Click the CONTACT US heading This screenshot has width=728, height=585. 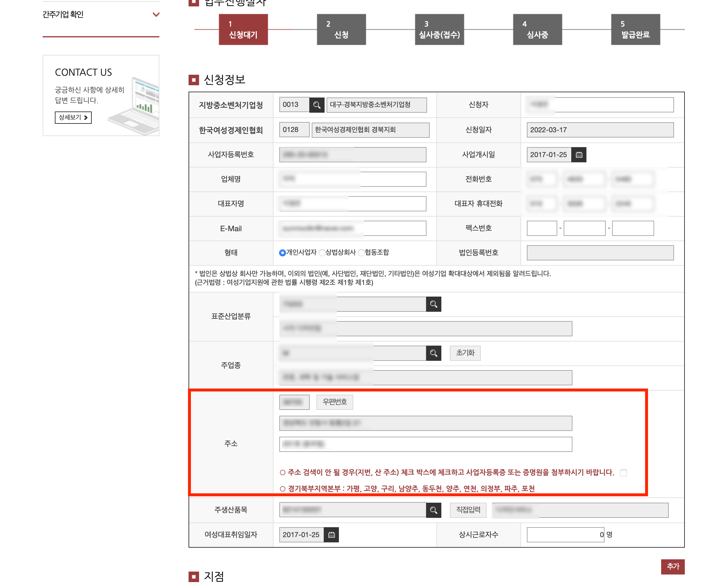pyautogui.click(x=83, y=72)
